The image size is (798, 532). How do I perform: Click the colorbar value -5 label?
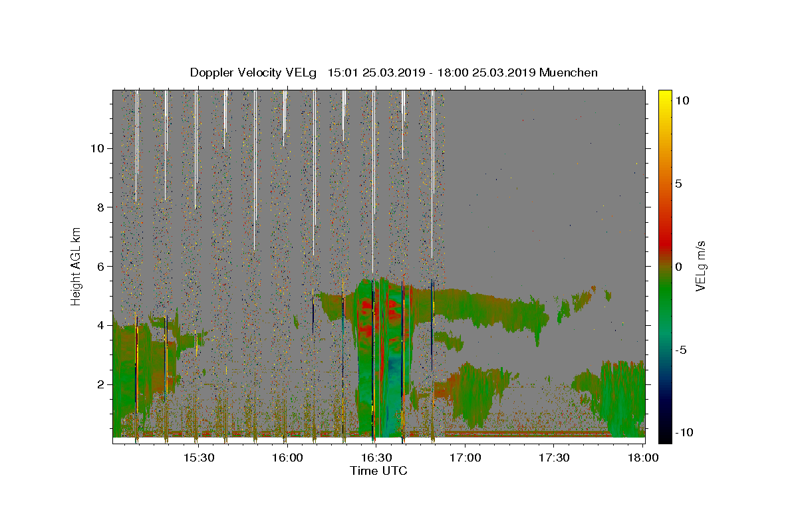682,349
